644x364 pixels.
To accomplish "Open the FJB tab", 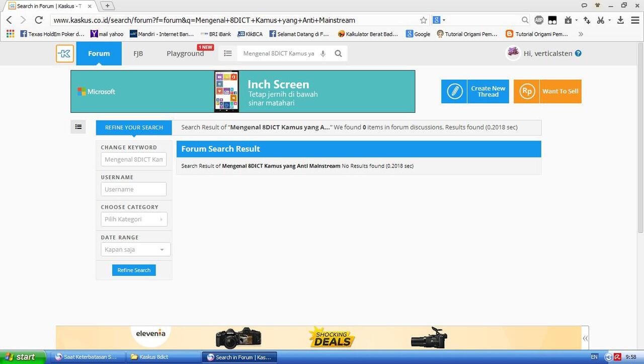I will (x=138, y=53).
